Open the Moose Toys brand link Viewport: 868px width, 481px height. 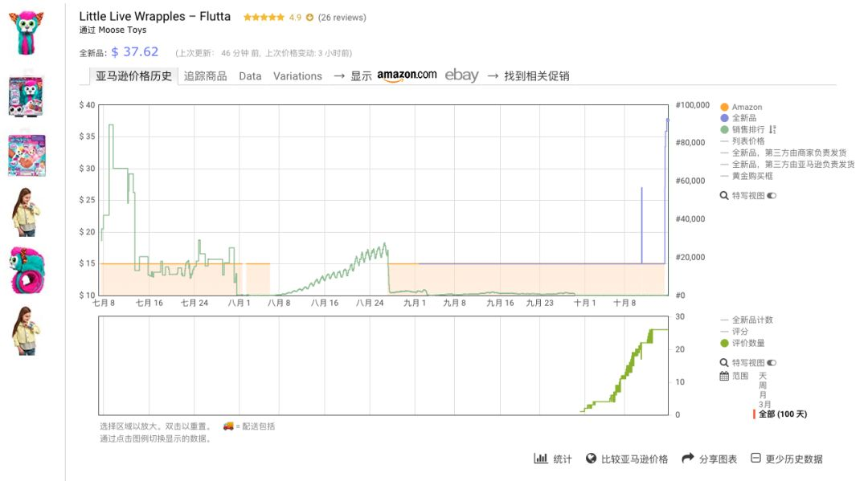(122, 30)
